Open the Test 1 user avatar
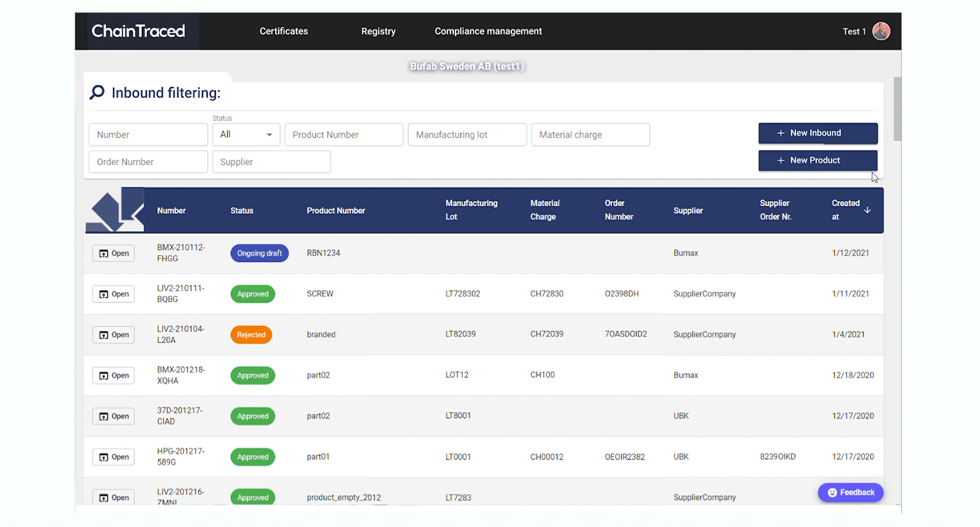Screen dimensions: 980x527 881,31
